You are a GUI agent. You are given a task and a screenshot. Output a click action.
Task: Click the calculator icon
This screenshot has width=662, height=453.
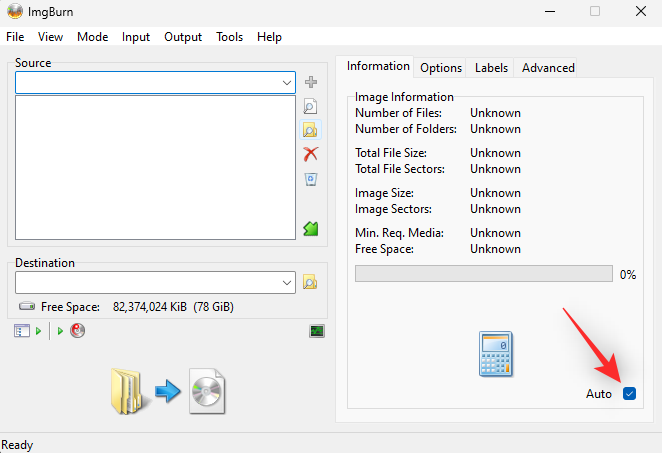coord(496,354)
